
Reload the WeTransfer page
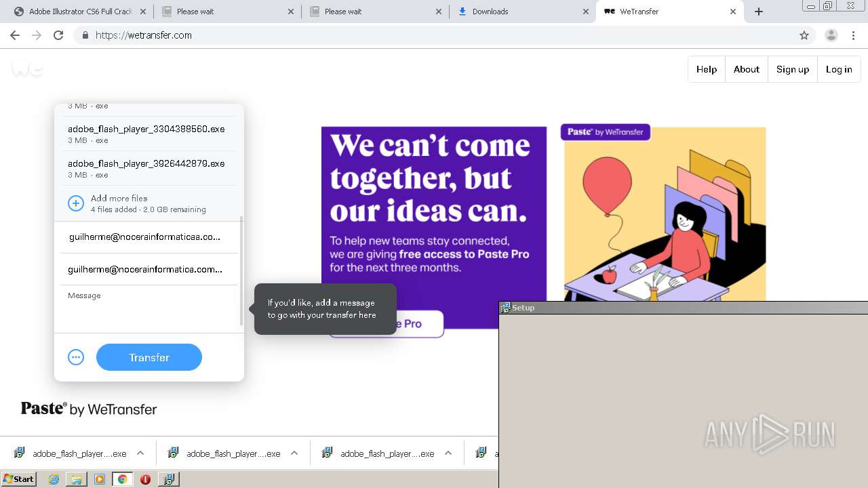click(58, 35)
